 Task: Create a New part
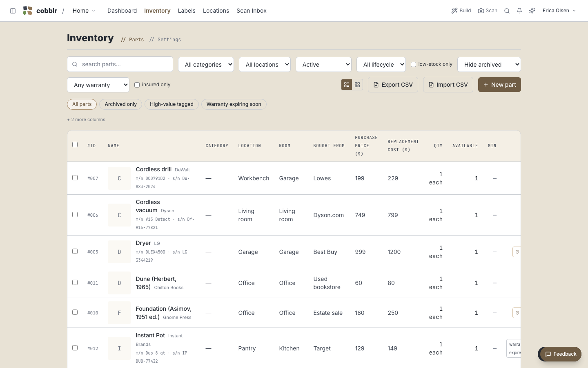pyautogui.click(x=499, y=85)
